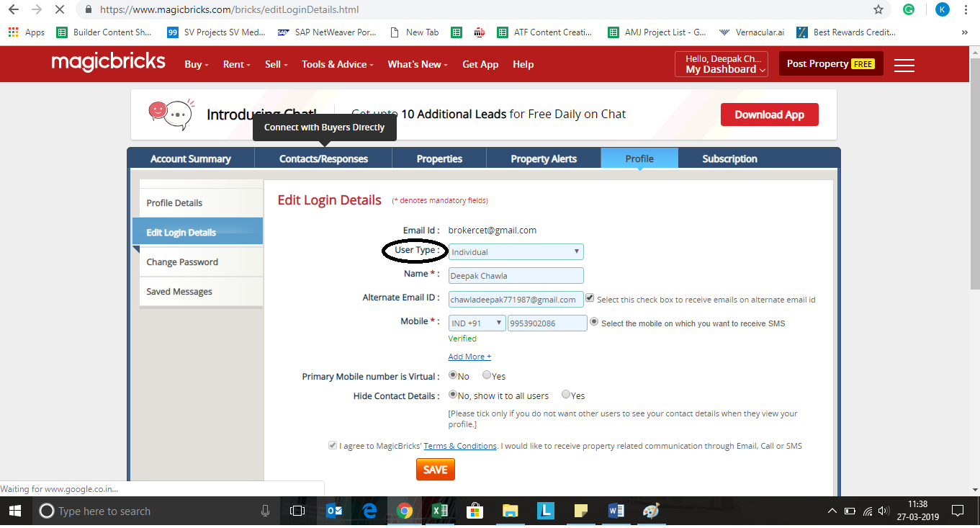Toggle the alternate email checkbox
The image size is (980, 528).
590,298
